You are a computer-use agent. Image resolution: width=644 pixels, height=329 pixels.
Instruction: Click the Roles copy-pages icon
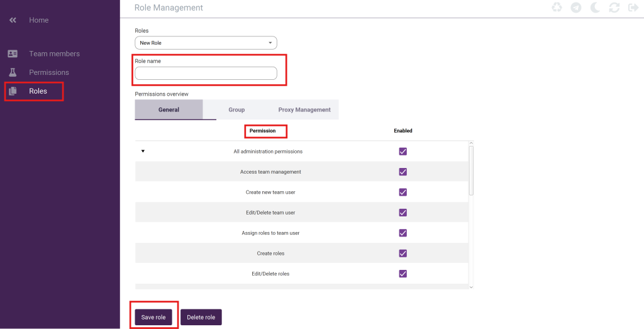click(13, 91)
